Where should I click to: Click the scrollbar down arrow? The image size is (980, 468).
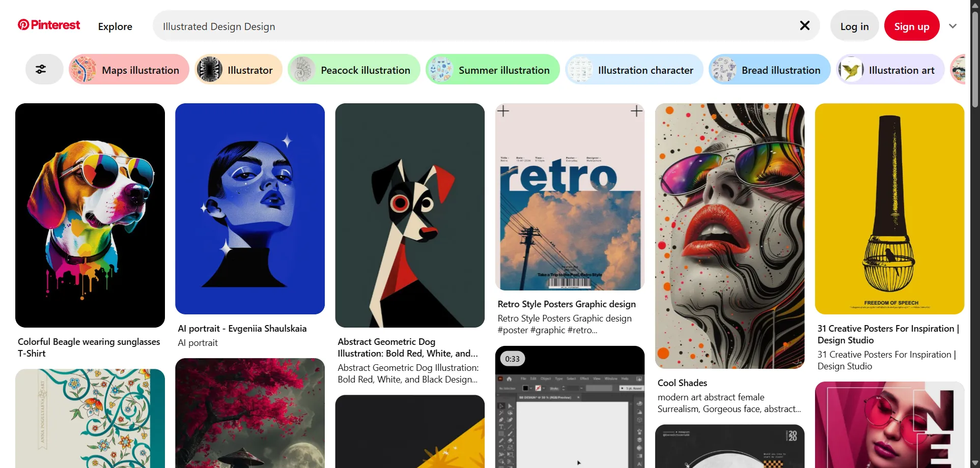975,463
